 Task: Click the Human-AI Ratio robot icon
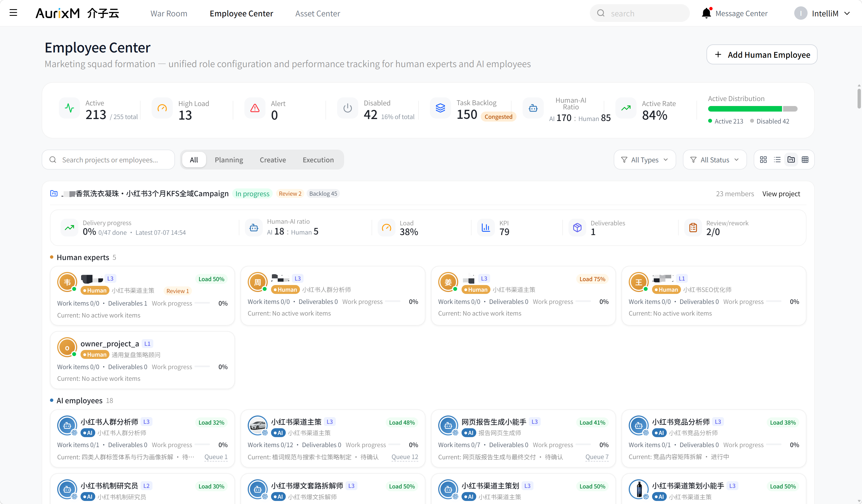[533, 108]
